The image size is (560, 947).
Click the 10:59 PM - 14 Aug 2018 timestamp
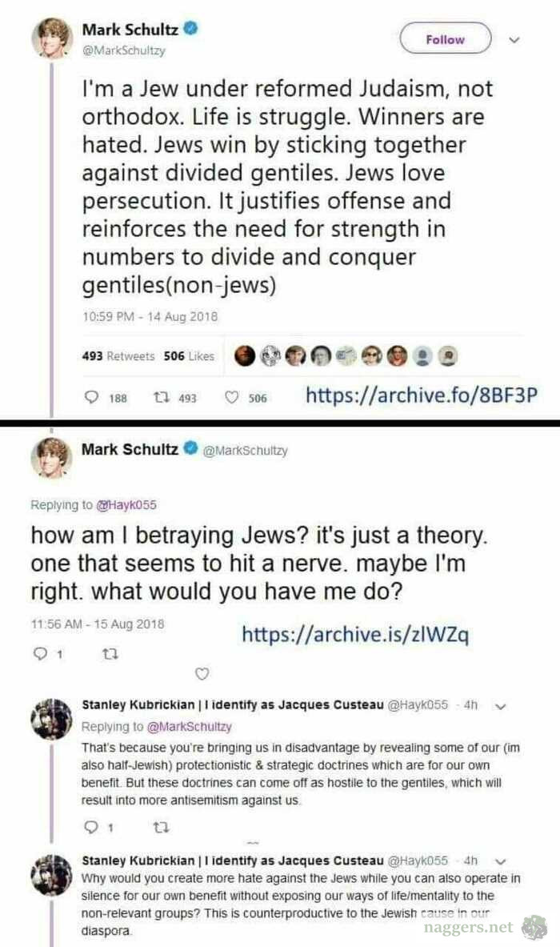point(150,317)
